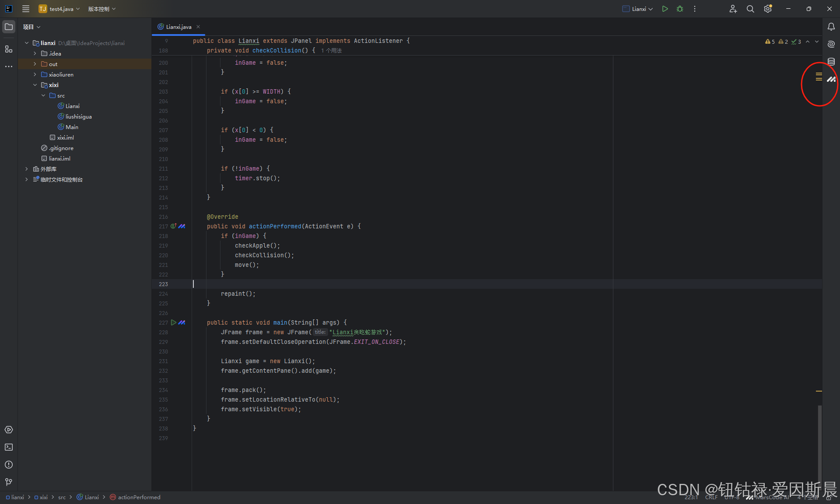Open the hamburger main menu
Screen dimensions: 840x504
pyautogui.click(x=26, y=9)
